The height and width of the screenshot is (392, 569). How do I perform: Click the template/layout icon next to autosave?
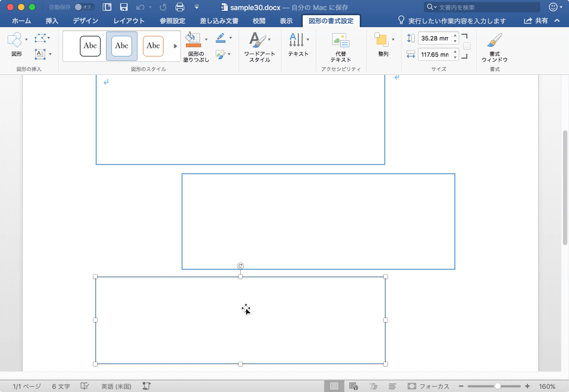click(x=107, y=7)
